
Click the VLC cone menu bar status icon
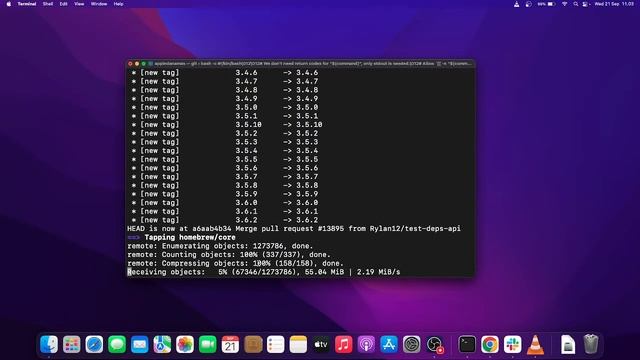pos(516,4)
